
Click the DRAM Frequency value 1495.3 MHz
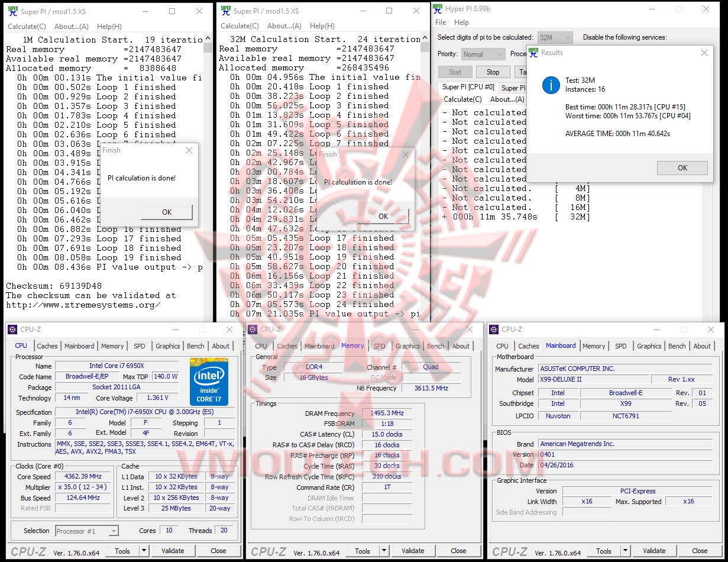click(387, 414)
